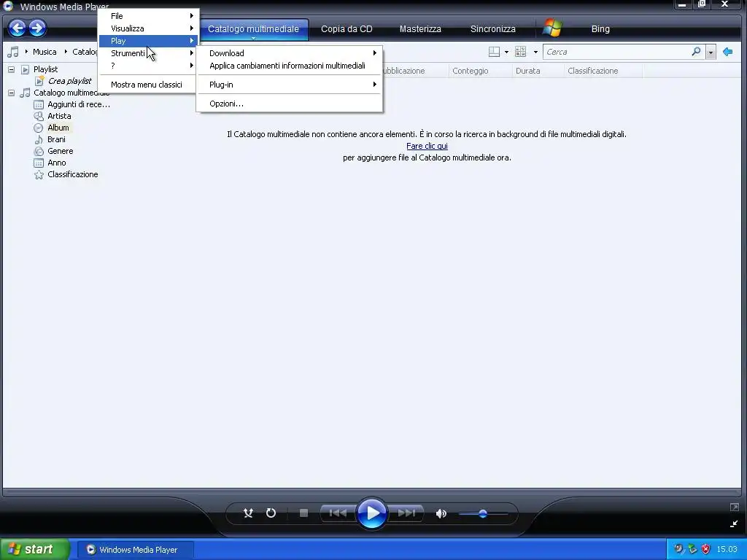The height and width of the screenshot is (560, 747).
Task: Open the File menu entry
Action: point(149,16)
